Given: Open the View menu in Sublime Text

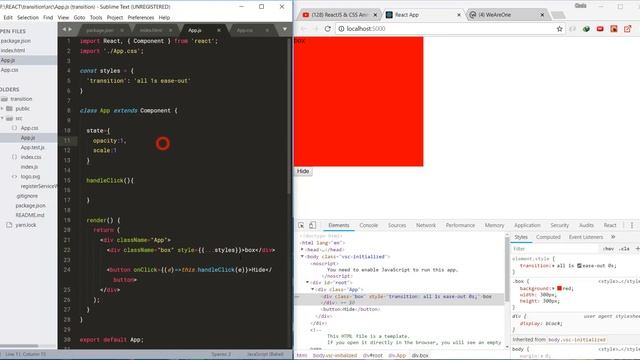Looking at the screenshot, I should click(x=63, y=18).
